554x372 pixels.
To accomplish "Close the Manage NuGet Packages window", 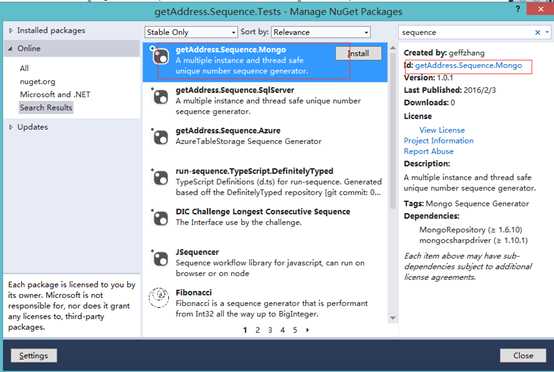I will (540, 9).
